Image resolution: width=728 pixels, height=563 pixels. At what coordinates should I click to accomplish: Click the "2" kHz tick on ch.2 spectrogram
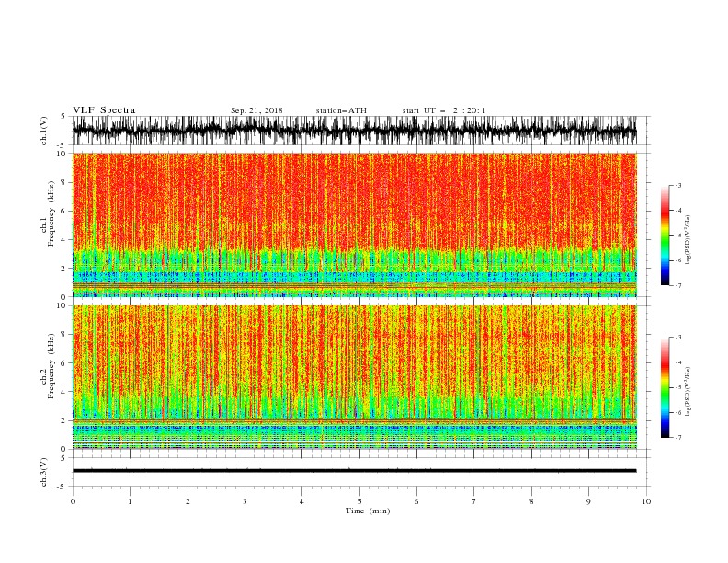click(63, 420)
